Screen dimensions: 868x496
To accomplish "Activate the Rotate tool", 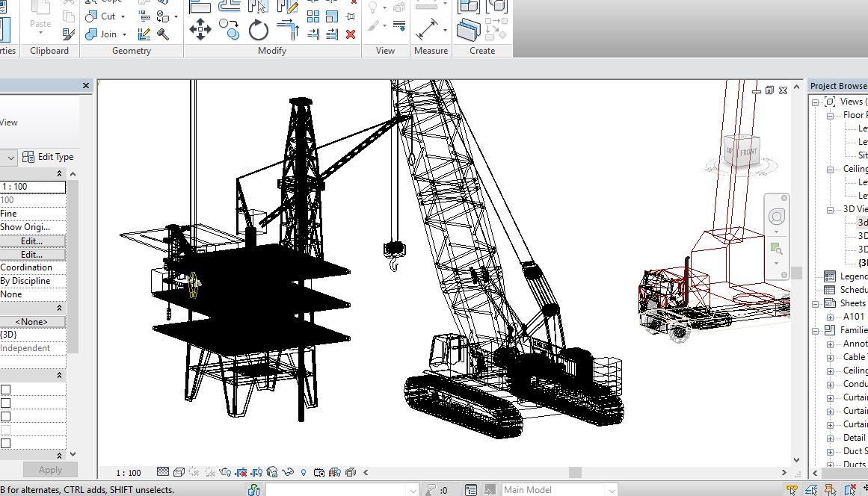I will coord(259,31).
